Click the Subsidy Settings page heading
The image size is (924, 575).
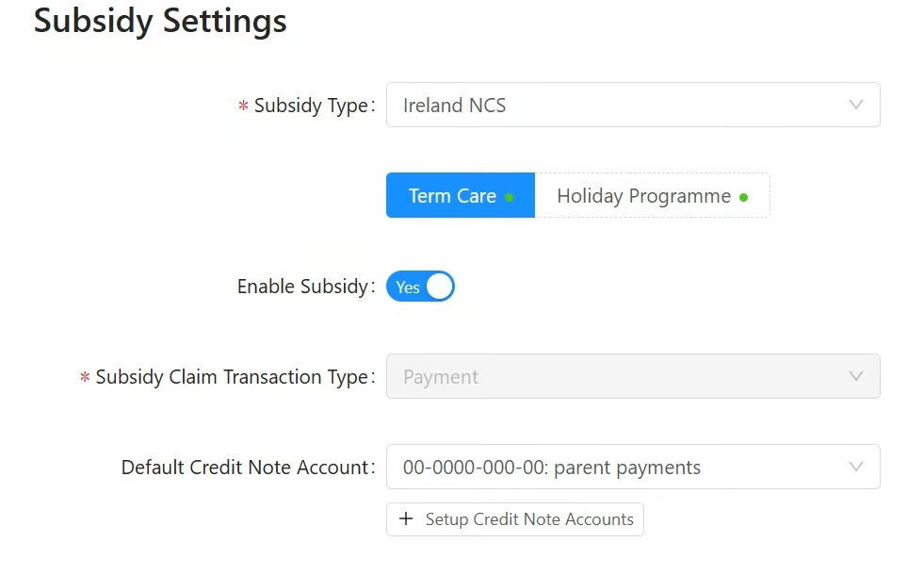pyautogui.click(x=160, y=21)
